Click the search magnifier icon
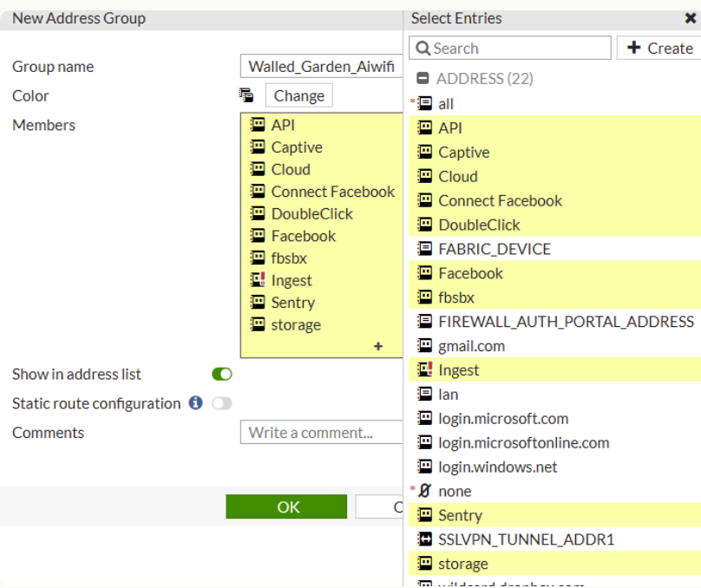Screen dimensions: 701x588 click(x=423, y=48)
